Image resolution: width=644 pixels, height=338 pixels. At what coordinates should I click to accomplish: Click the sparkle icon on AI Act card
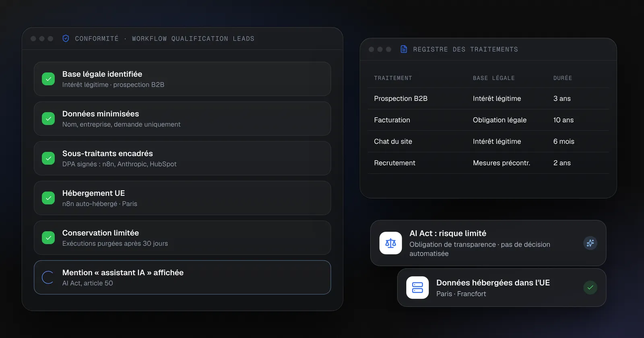point(590,243)
